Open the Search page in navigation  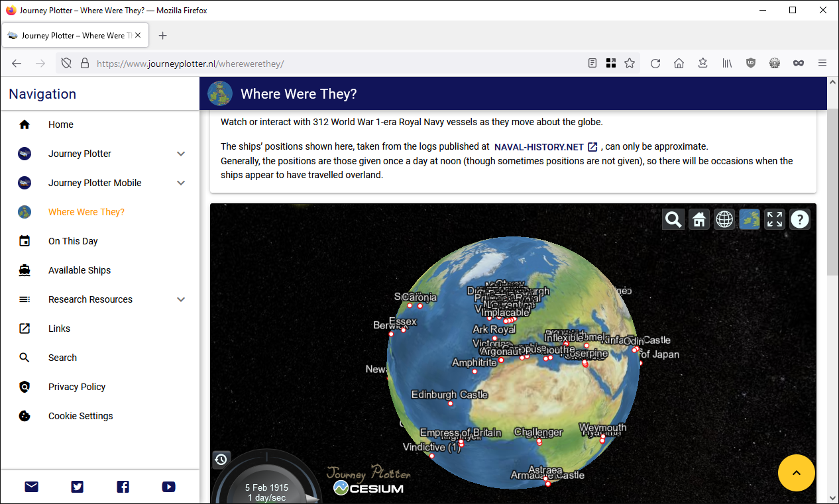click(99, 358)
